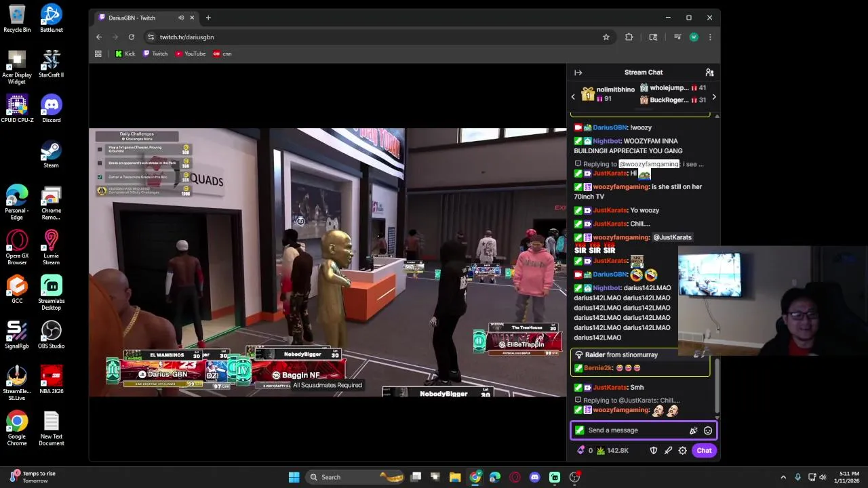Show hidden system tray icons chevron

(783, 477)
